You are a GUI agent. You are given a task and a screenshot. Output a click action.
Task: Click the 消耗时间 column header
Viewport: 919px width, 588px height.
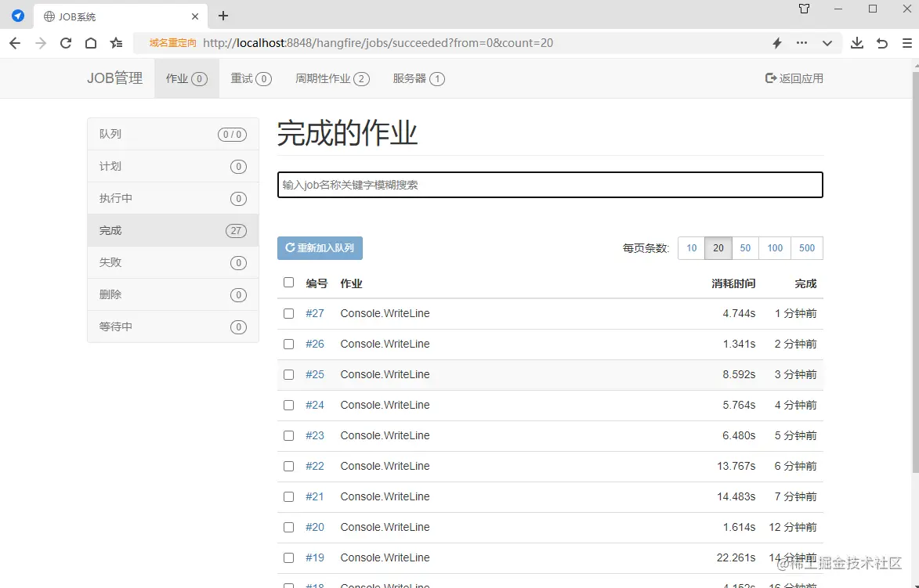click(733, 283)
